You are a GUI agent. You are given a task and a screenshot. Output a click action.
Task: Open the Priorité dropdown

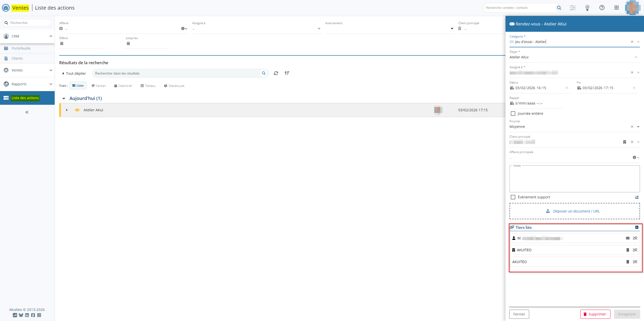(x=638, y=127)
